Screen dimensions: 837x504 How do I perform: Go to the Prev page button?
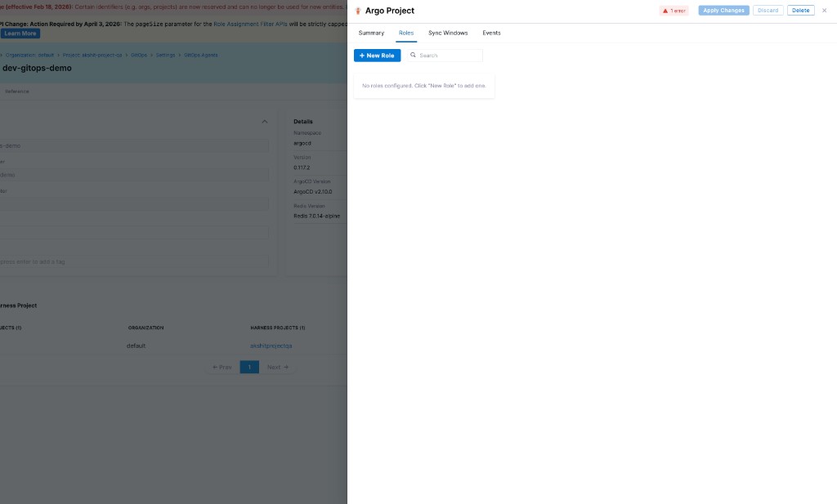(x=222, y=367)
